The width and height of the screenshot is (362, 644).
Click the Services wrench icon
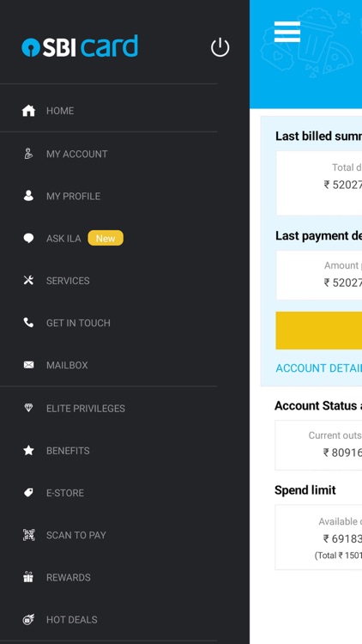pyautogui.click(x=28, y=281)
